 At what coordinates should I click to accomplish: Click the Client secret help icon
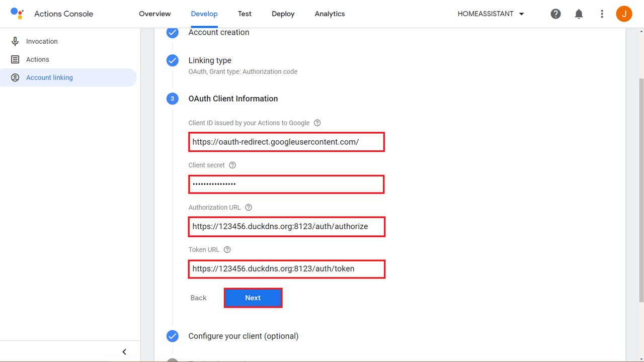pos(232,165)
